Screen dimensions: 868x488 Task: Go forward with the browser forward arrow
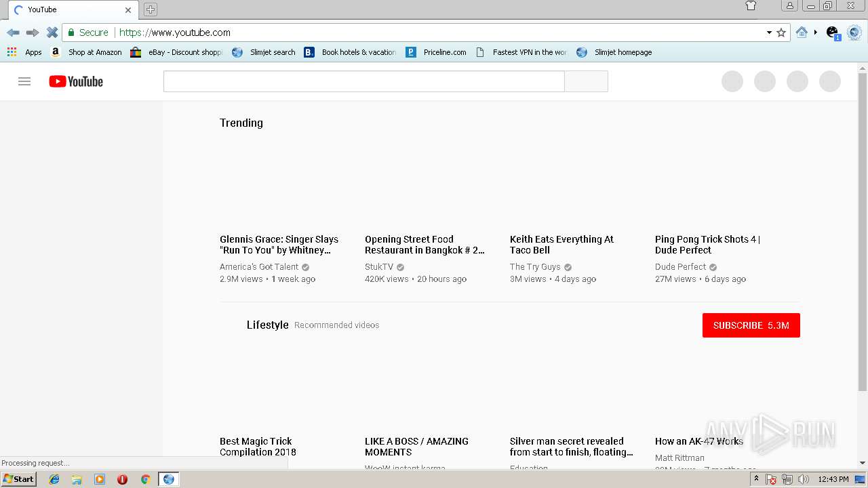(33, 33)
